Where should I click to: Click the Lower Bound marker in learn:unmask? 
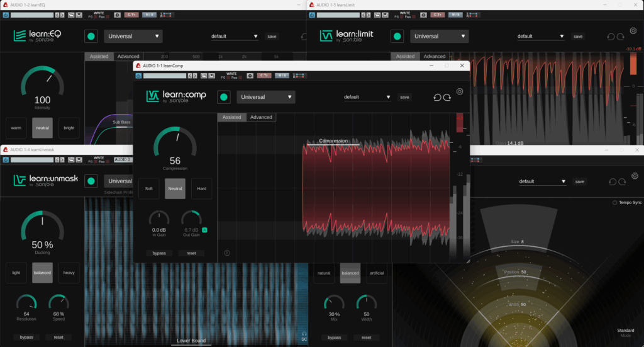click(x=190, y=341)
